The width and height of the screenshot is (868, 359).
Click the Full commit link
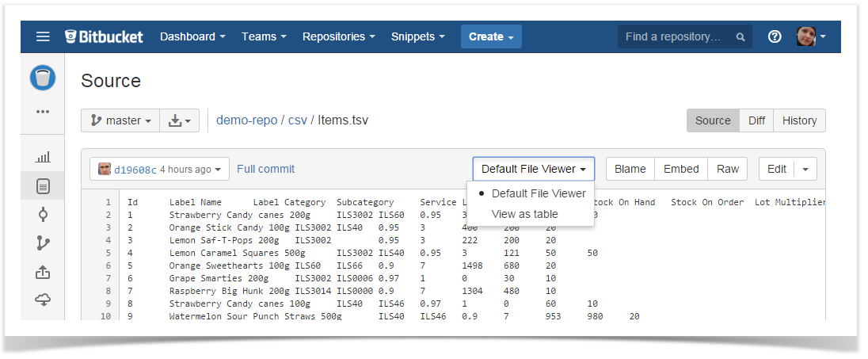click(x=265, y=169)
